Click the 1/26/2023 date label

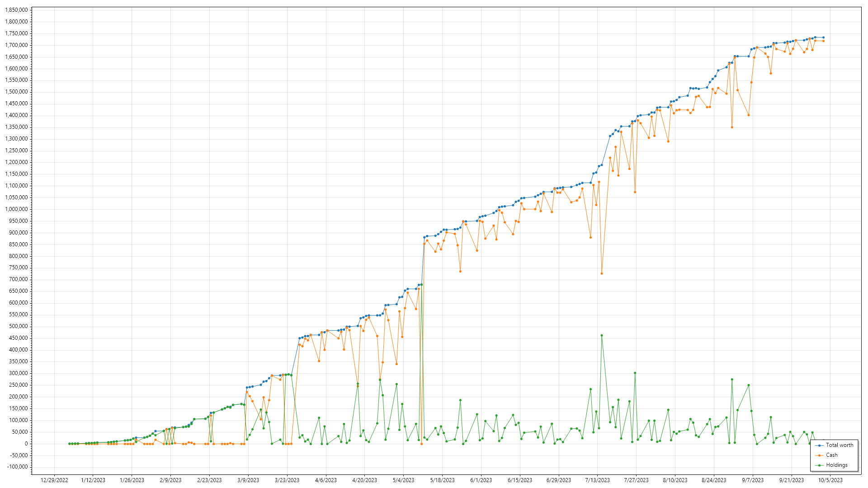point(132,480)
